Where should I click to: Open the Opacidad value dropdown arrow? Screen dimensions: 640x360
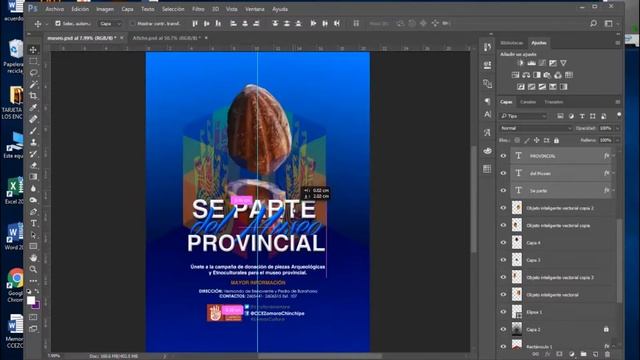pyautogui.click(x=618, y=128)
